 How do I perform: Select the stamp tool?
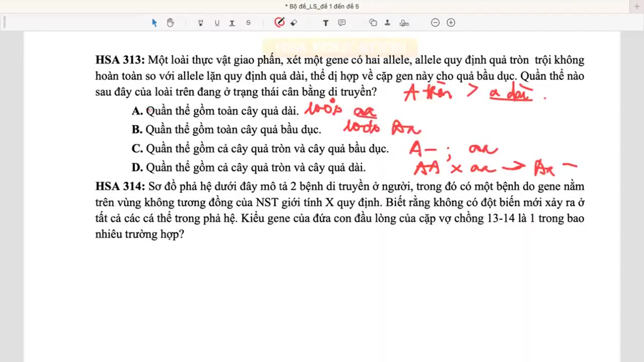point(387,23)
